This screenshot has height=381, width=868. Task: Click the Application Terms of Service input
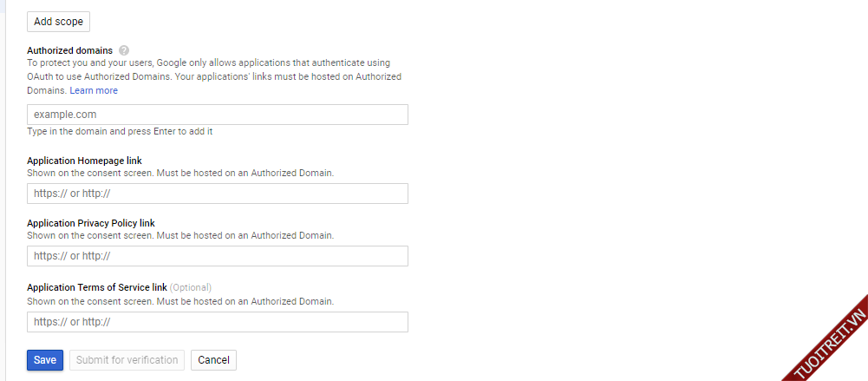tap(217, 322)
